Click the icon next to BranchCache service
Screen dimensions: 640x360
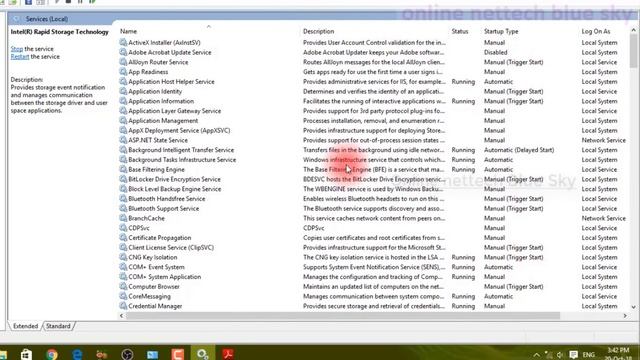[x=123, y=218]
